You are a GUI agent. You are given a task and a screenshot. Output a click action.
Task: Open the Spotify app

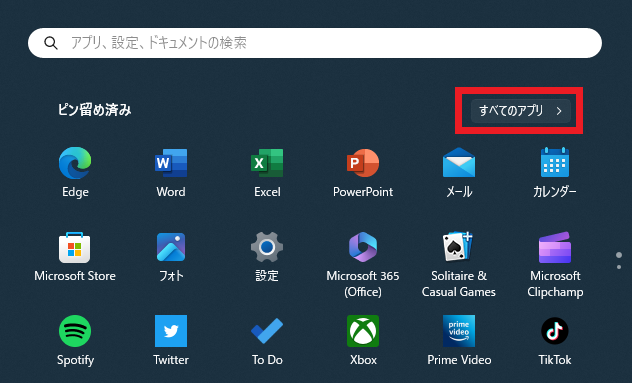coord(75,331)
